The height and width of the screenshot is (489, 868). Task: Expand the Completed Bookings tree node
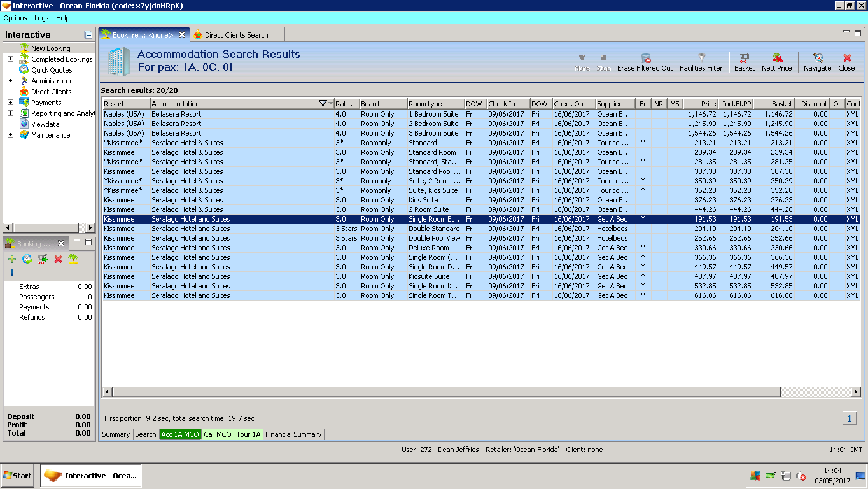10,59
